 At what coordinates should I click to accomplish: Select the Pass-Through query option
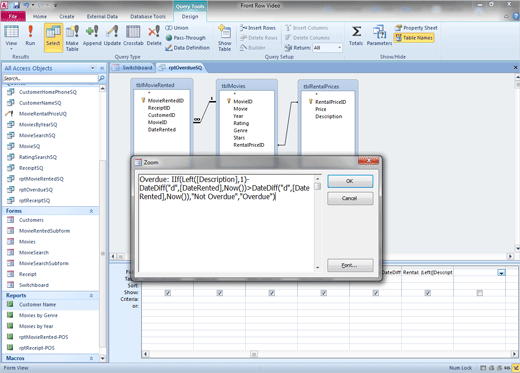click(186, 38)
